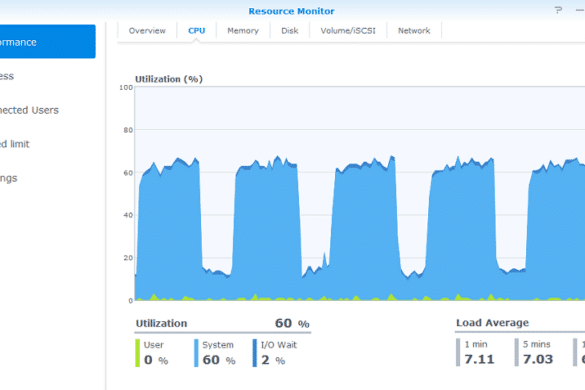Click the help question mark icon
This screenshot has width=585, height=390.
tap(558, 10)
